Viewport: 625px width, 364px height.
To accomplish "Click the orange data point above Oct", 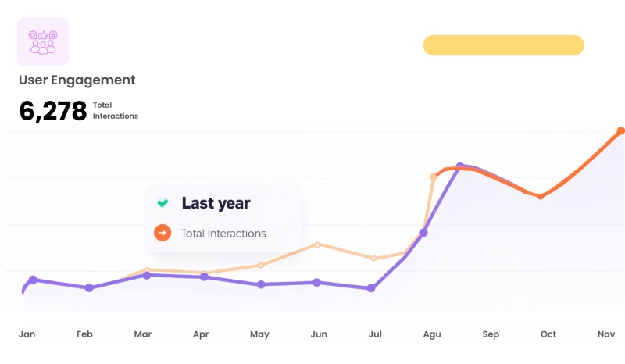I will click(540, 196).
